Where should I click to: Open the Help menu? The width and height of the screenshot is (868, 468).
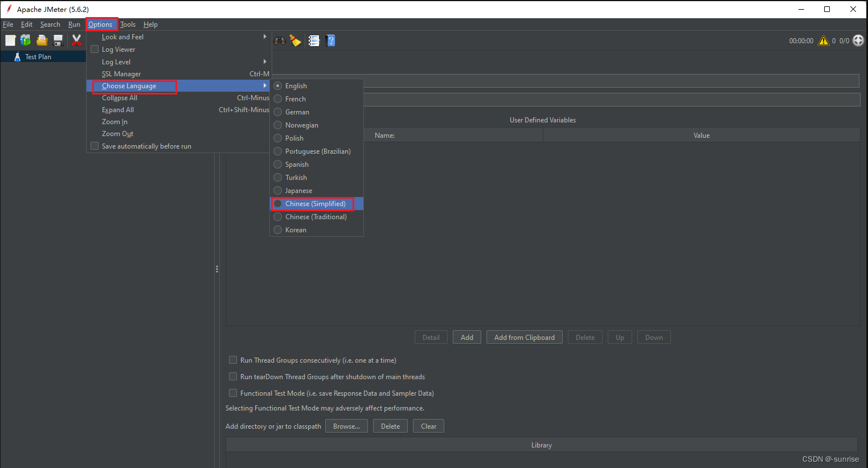[150, 24]
